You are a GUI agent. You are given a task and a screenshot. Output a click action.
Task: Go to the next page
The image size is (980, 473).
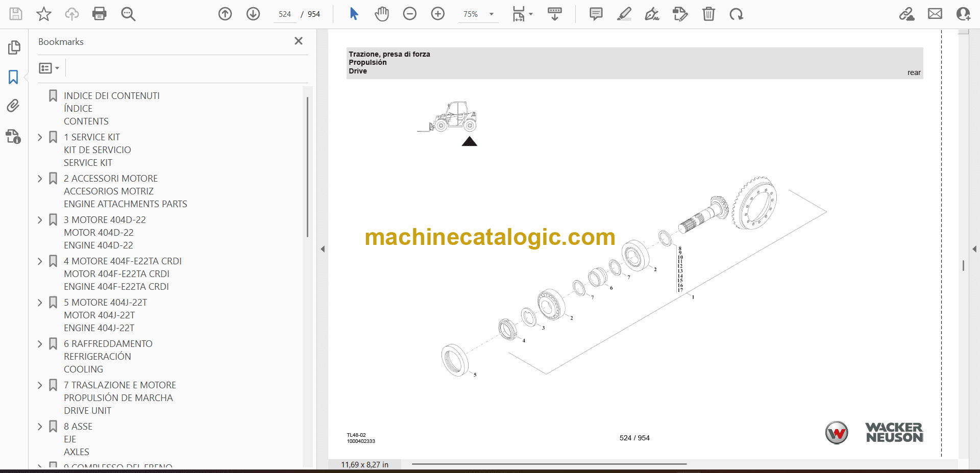click(253, 14)
